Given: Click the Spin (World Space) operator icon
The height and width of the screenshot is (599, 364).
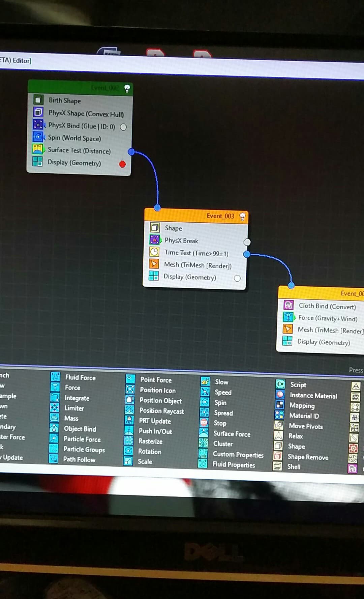Looking at the screenshot, I should [x=38, y=137].
